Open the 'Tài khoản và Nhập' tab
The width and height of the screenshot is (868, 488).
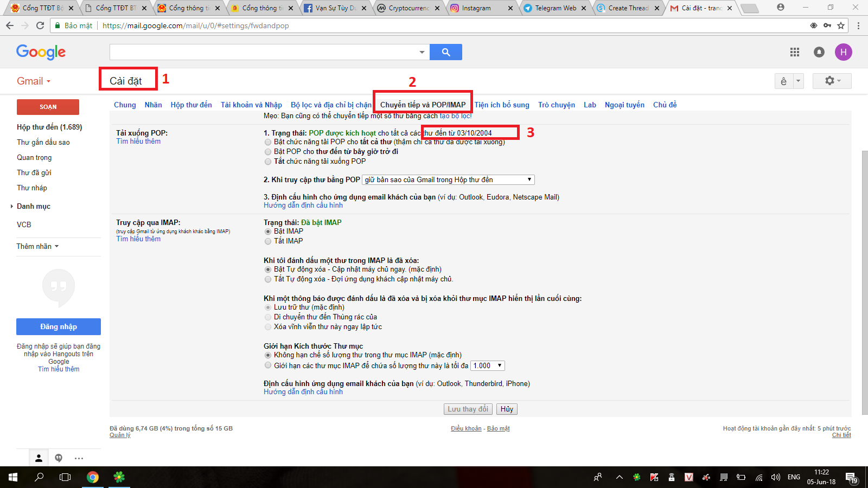[x=251, y=105]
